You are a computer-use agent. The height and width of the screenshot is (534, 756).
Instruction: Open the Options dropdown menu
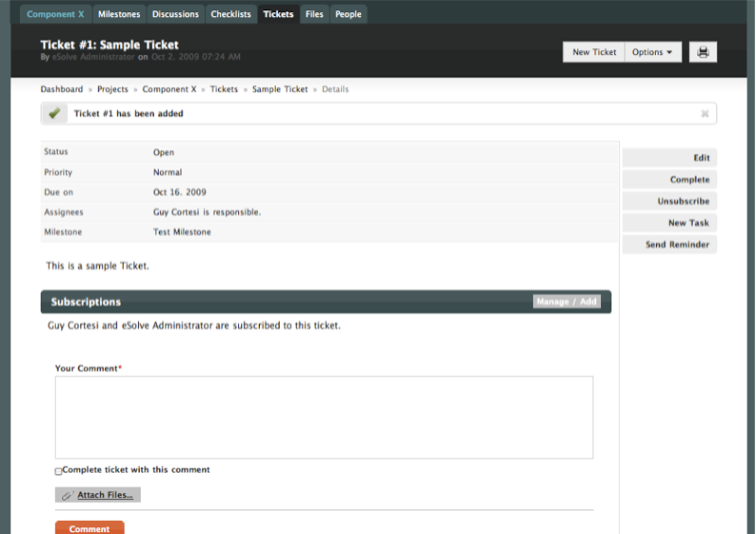coord(653,52)
